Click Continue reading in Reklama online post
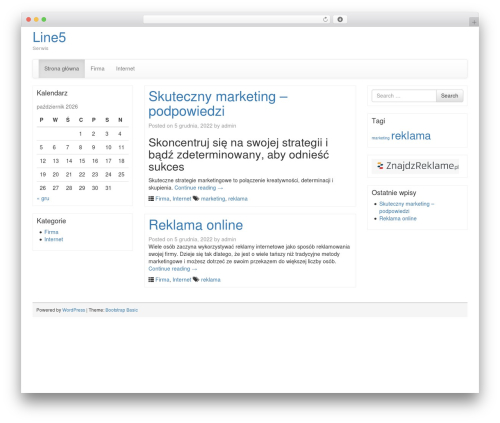 [x=173, y=269]
